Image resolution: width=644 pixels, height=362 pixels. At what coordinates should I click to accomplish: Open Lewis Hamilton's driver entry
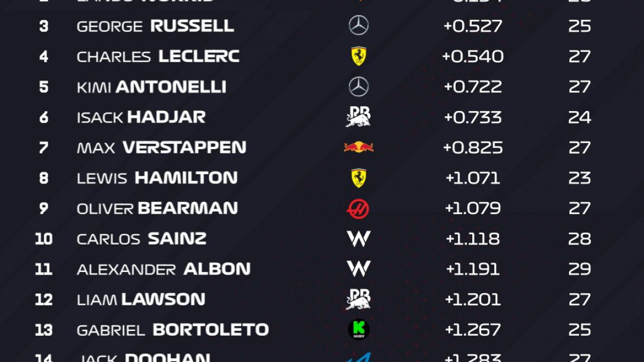tap(157, 178)
